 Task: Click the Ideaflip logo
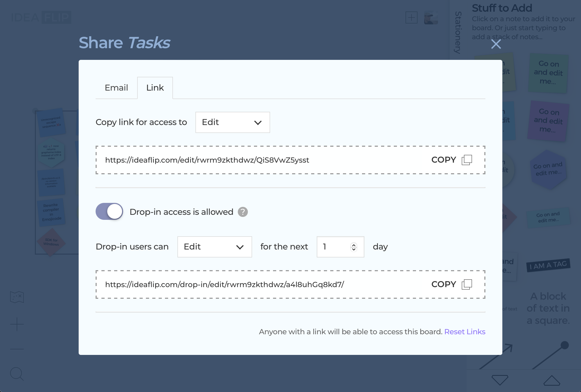[x=41, y=17]
